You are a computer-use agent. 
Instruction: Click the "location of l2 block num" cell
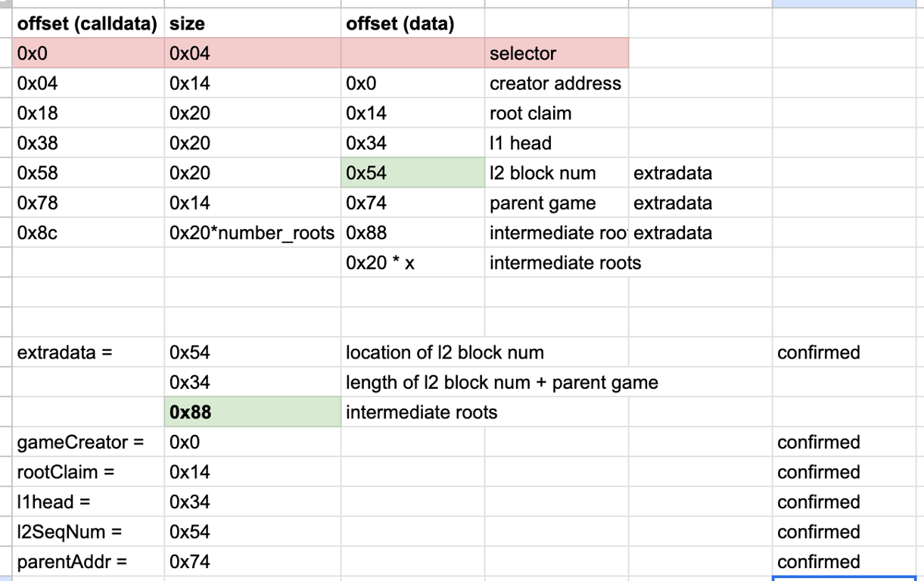coord(445,353)
